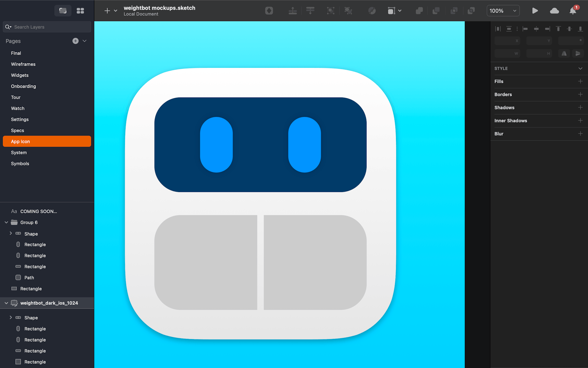Click the Preview play icon
The width and height of the screenshot is (588, 368).
pos(535,10)
